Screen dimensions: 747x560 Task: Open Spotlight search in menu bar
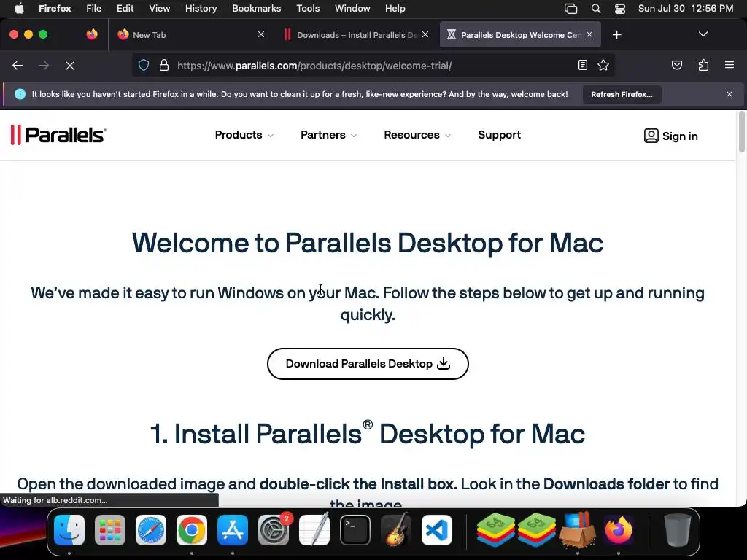click(596, 9)
